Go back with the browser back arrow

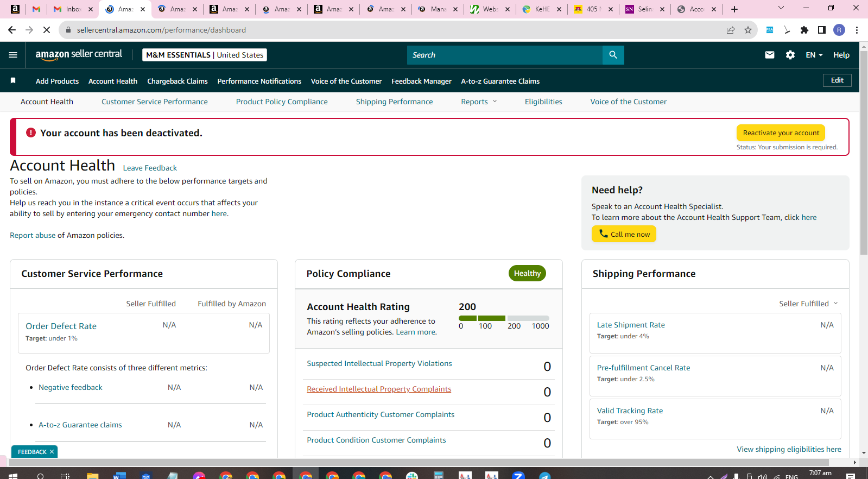12,30
